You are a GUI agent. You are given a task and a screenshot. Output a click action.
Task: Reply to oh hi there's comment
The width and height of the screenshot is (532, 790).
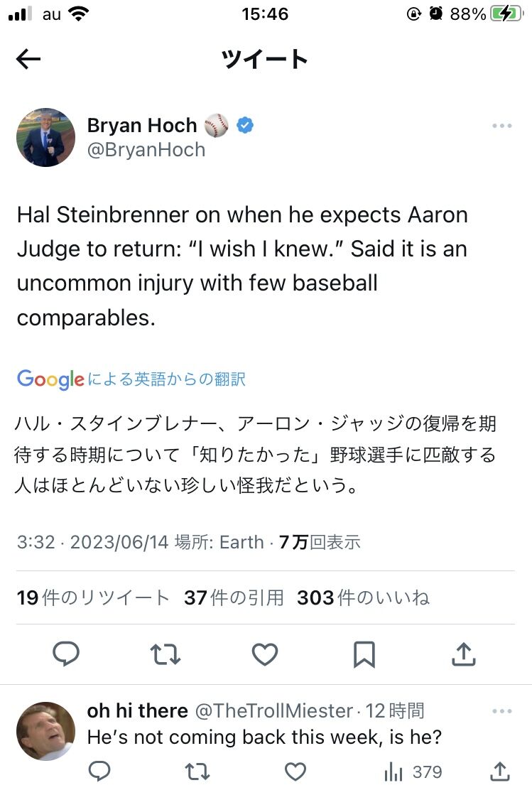(x=99, y=771)
